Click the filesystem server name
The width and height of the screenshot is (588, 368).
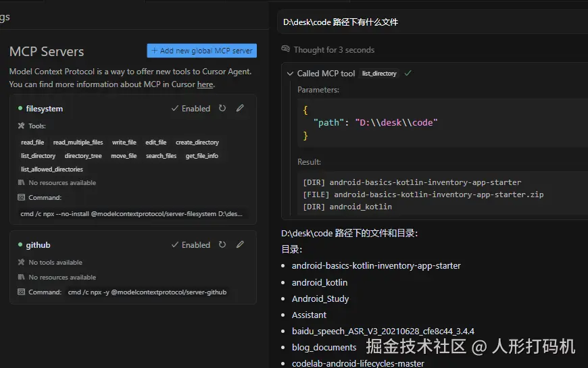click(44, 109)
